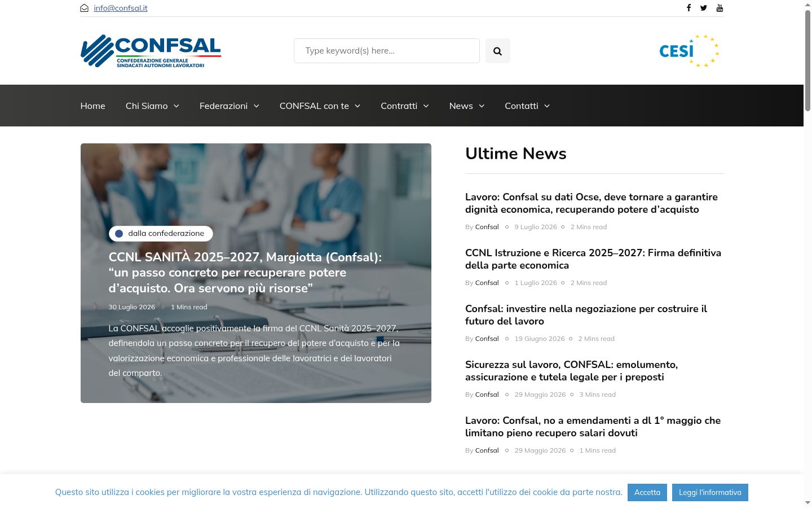Focus the keyword search field
Screen dimensions: 812x508
(x=387, y=51)
